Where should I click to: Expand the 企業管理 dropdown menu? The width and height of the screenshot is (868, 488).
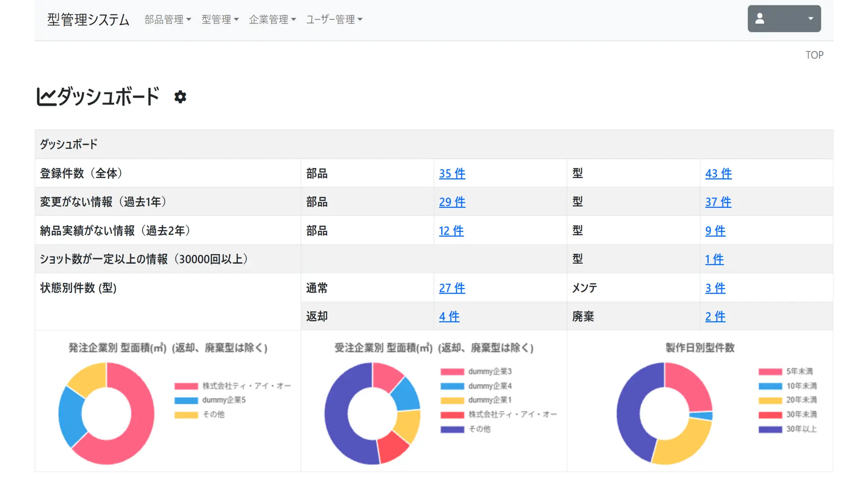(272, 19)
